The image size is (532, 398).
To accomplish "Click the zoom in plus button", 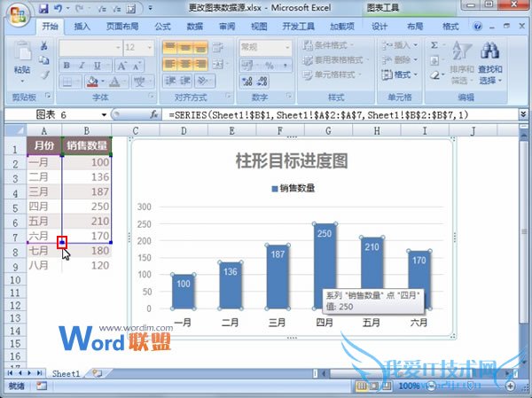I will (511, 386).
